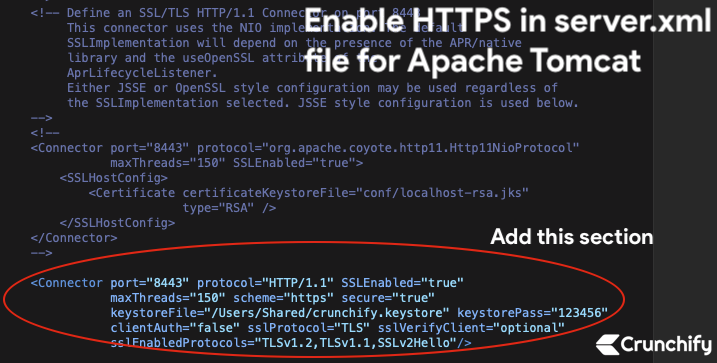717x363 pixels.
Task: Click the closing </Connector> tag
Action: (x=74, y=238)
